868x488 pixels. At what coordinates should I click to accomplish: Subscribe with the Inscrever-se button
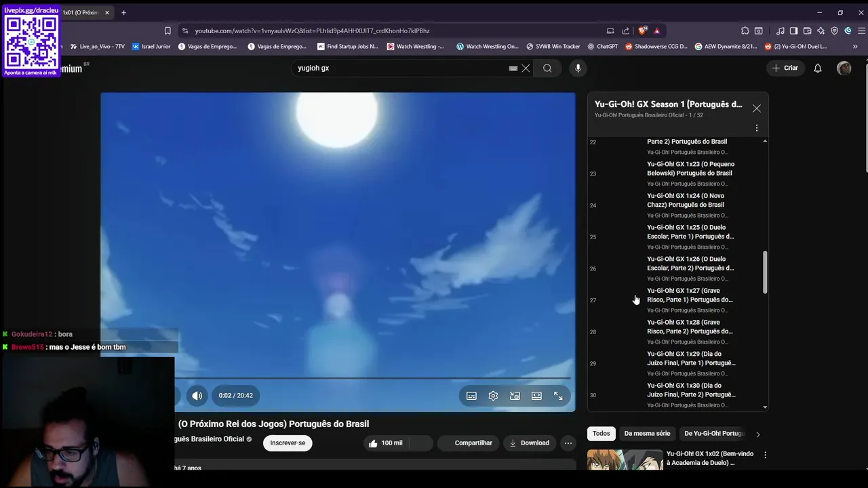288,443
